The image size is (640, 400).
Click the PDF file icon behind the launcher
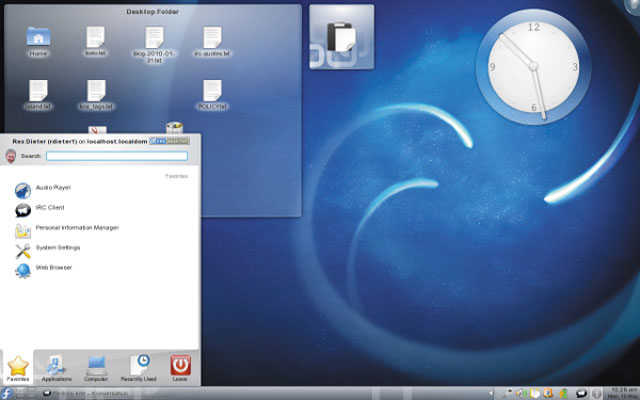[x=97, y=130]
